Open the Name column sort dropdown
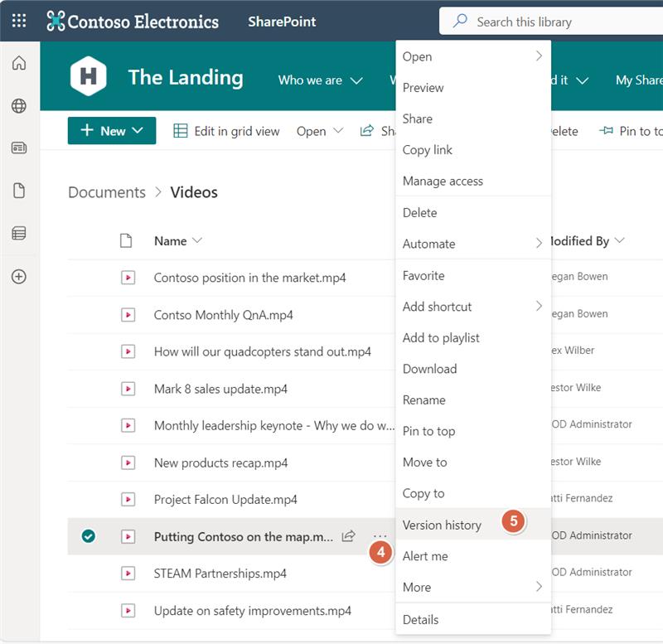This screenshot has height=644, width=663. [x=197, y=240]
